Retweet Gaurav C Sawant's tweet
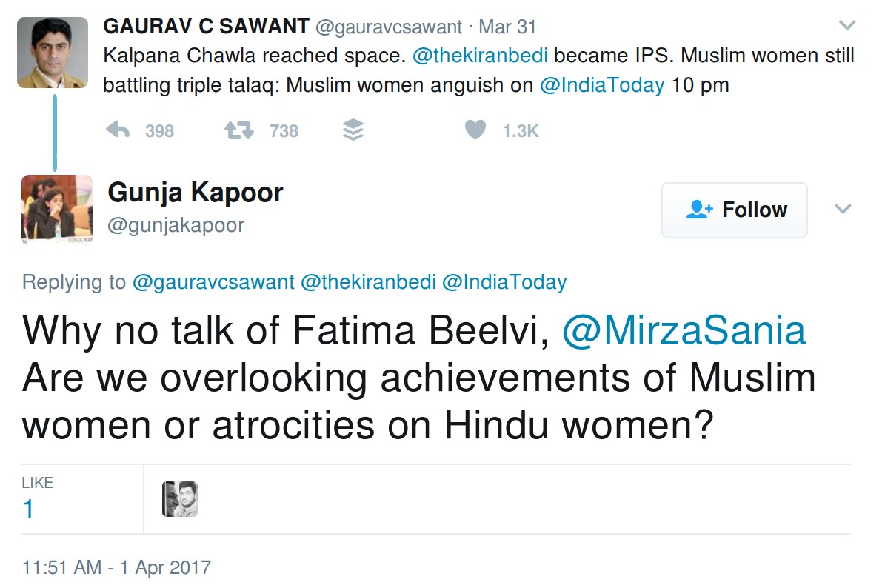Screen dimensions: 882x588 pos(239,131)
